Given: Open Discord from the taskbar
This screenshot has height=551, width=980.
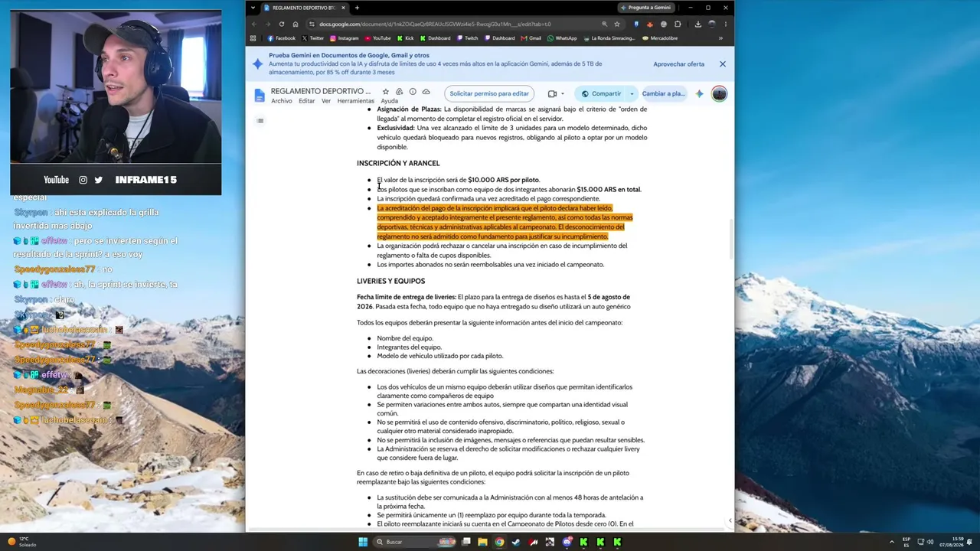Looking at the screenshot, I should [567, 542].
